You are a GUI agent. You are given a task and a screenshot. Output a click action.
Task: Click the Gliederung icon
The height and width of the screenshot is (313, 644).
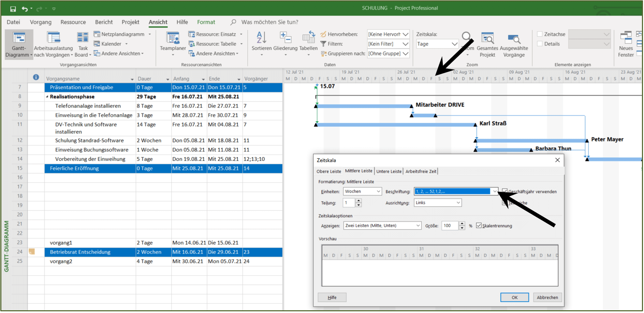point(285,37)
